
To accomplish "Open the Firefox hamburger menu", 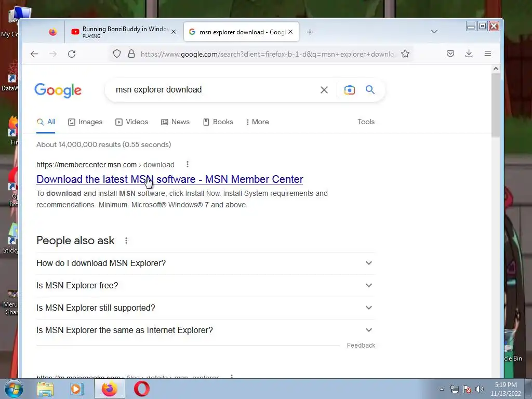I will (487, 54).
